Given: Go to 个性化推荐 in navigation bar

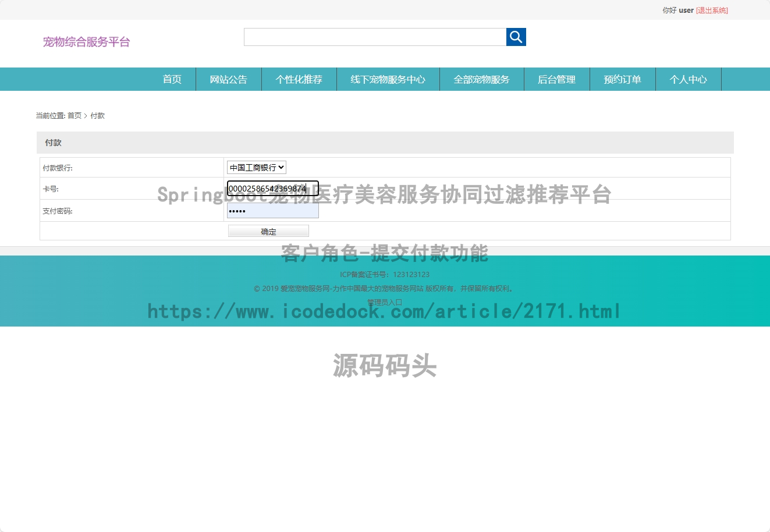Looking at the screenshot, I should 299,79.
